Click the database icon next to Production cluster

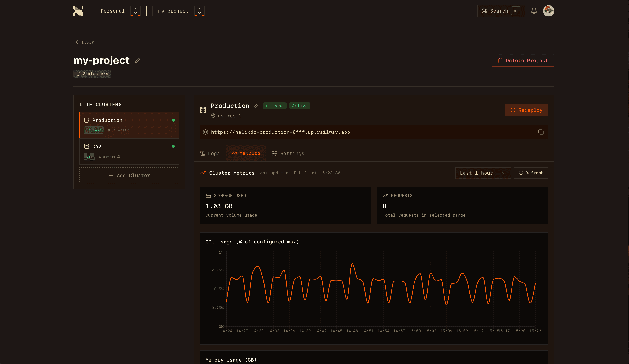point(203,110)
